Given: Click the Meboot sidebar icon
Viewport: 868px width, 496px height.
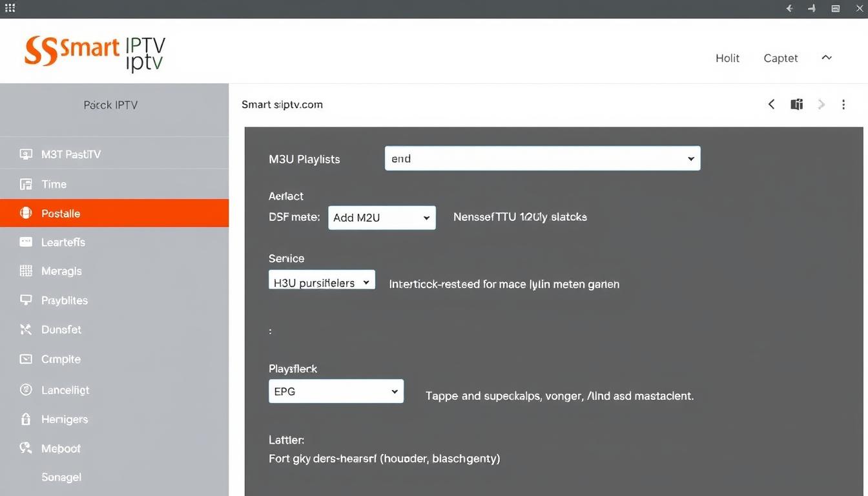Looking at the screenshot, I should click(26, 448).
